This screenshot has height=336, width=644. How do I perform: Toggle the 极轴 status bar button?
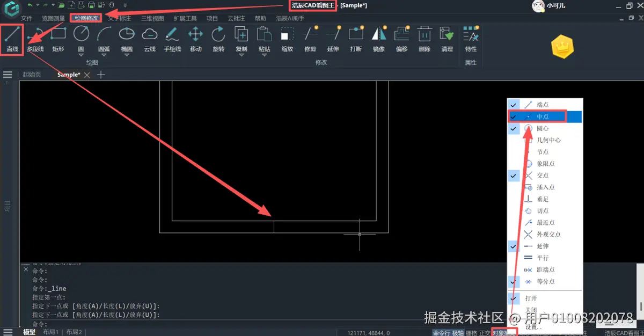pos(458,333)
